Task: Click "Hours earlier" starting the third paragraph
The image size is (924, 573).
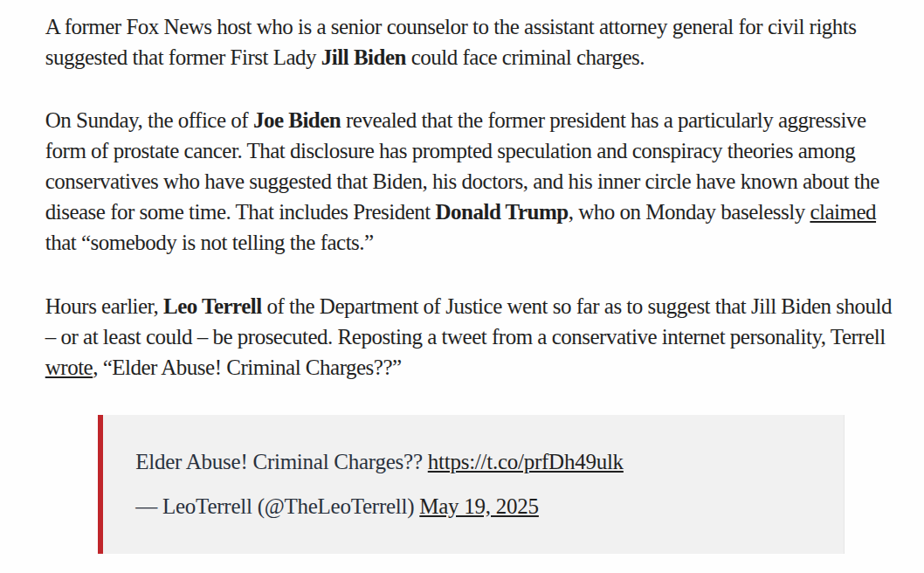Action: (102, 307)
